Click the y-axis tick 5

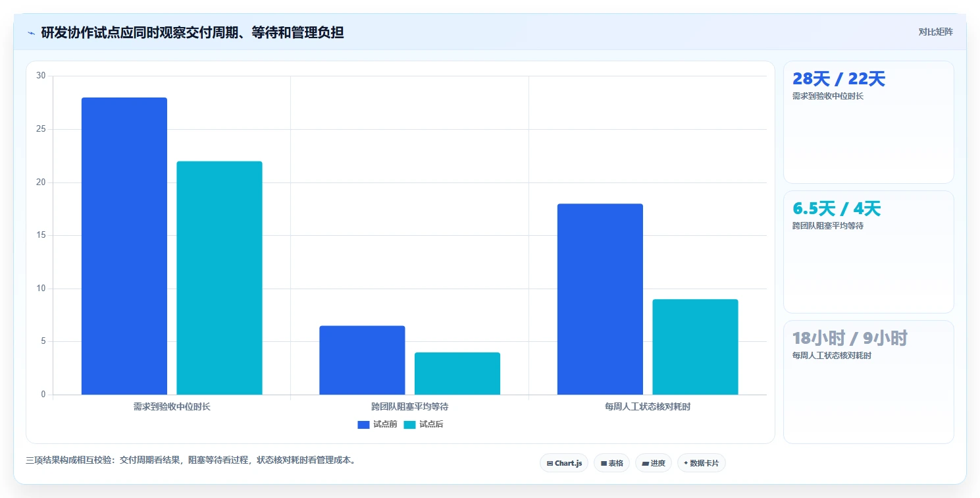[x=43, y=342]
